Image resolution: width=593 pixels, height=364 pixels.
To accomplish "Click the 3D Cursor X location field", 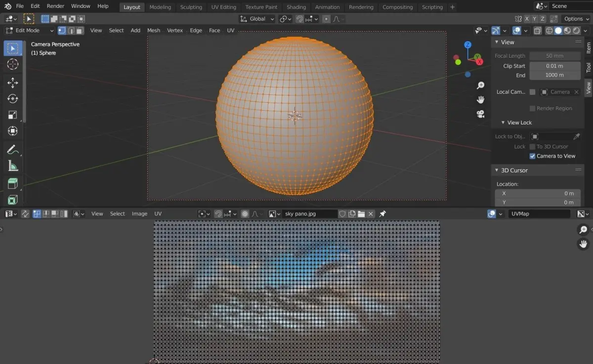I will [x=538, y=194].
